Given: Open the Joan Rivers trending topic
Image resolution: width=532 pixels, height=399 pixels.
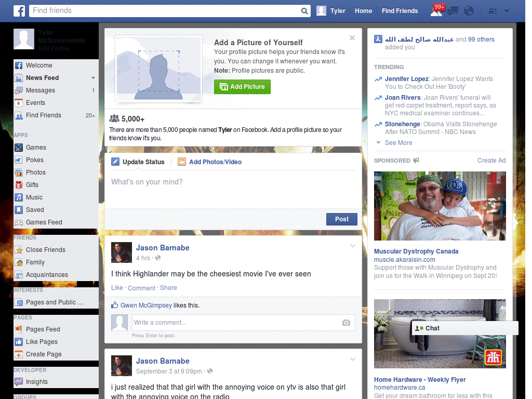Looking at the screenshot, I should [403, 98].
